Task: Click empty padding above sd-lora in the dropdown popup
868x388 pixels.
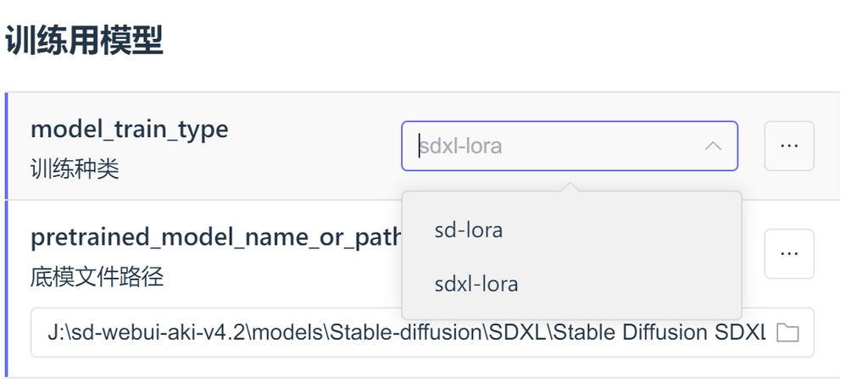Action: 571,202
